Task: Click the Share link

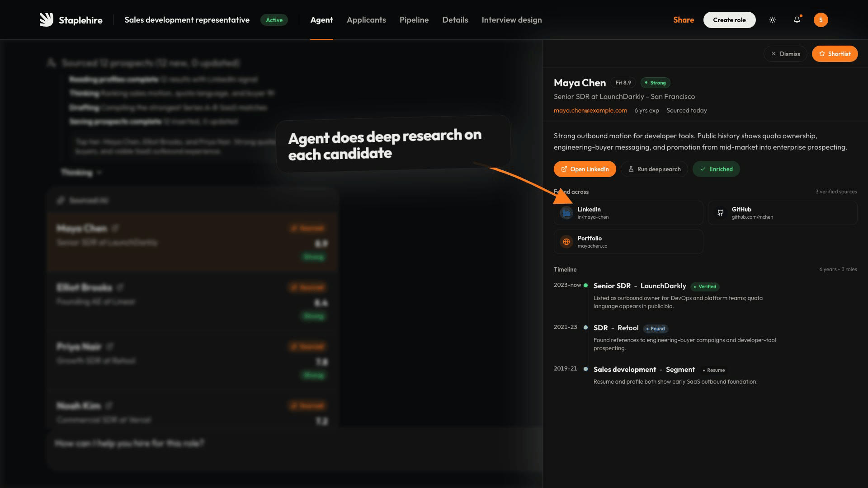Action: coord(683,20)
